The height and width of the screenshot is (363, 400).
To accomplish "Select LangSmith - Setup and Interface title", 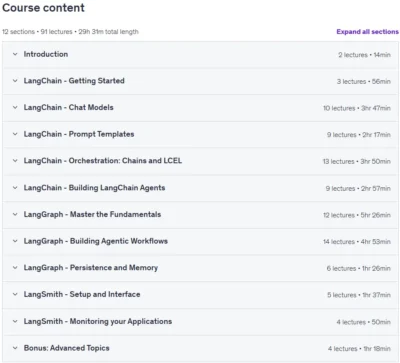I will click(82, 294).
